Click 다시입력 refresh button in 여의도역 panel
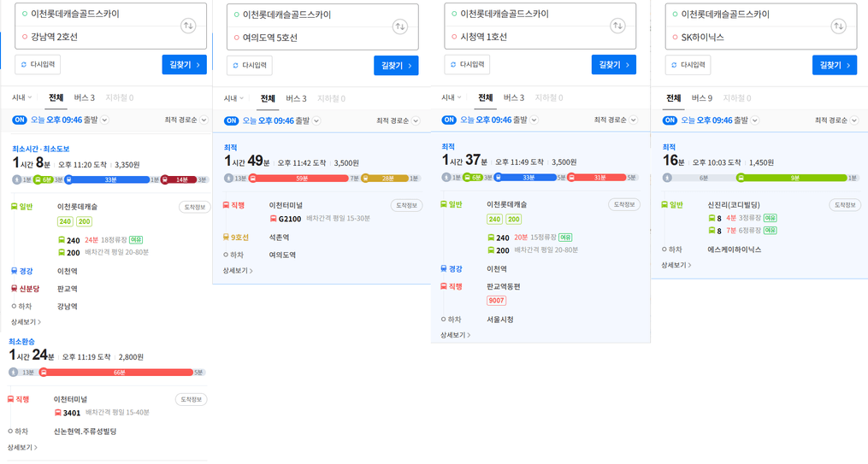This screenshot has height=464, width=868. point(249,65)
